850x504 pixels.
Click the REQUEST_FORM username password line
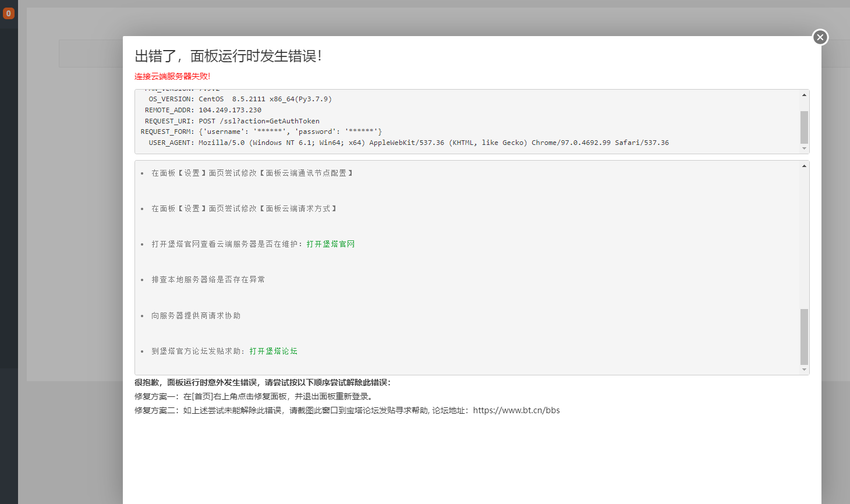tap(261, 132)
